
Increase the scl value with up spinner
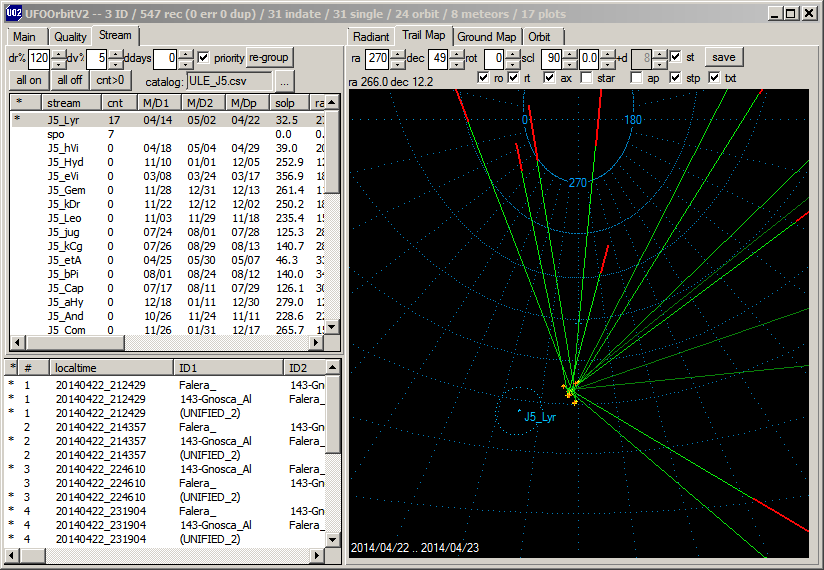[x=570, y=54]
